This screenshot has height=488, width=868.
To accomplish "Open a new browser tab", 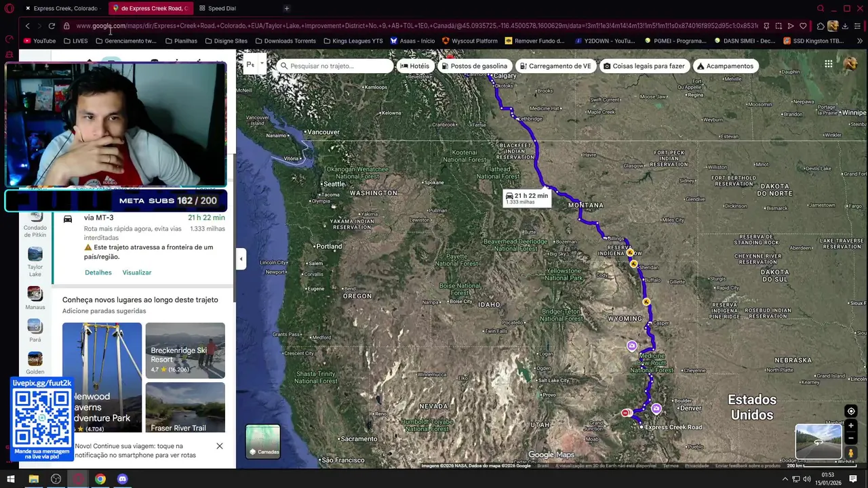I will [x=287, y=8].
